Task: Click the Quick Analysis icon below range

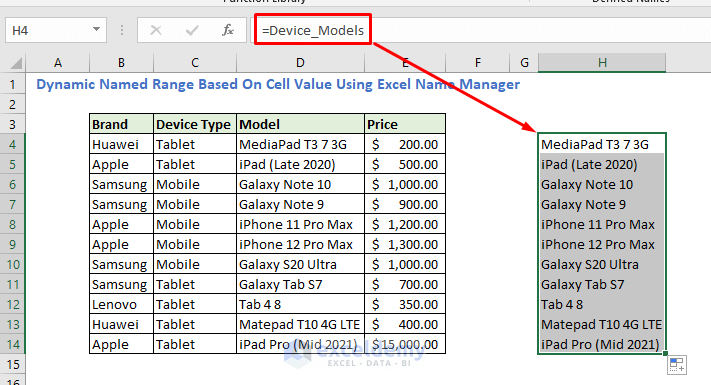Action: pos(677,365)
